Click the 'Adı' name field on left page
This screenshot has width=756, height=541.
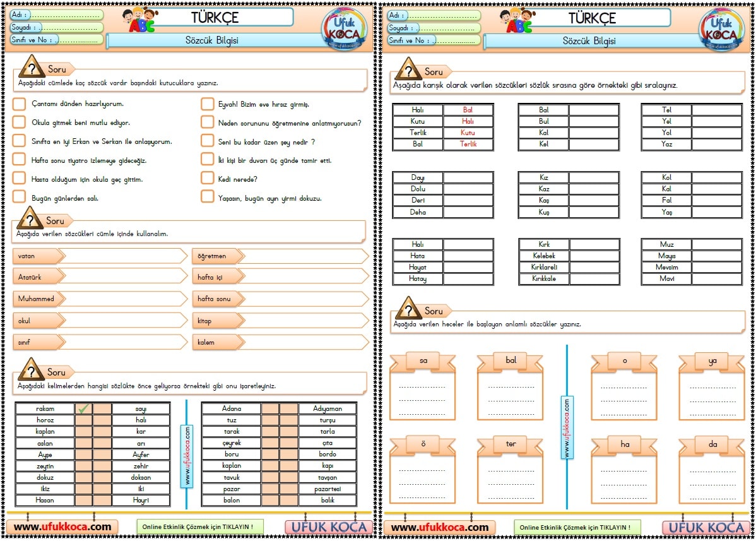point(57,15)
